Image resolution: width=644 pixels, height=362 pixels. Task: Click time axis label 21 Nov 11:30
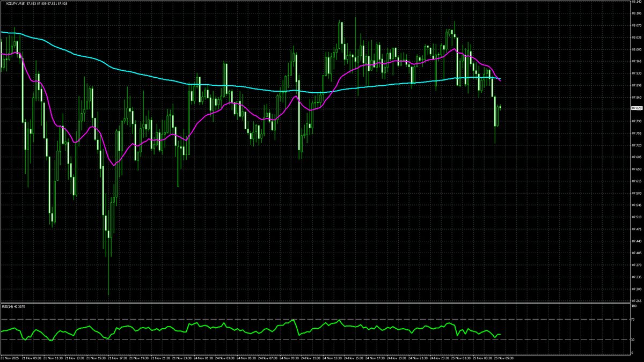(54, 358)
